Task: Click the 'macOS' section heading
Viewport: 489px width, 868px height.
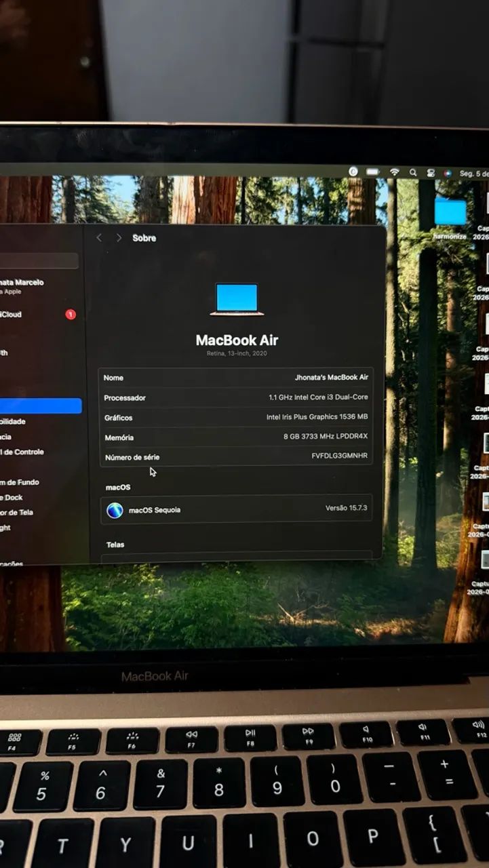Action: [x=118, y=488]
